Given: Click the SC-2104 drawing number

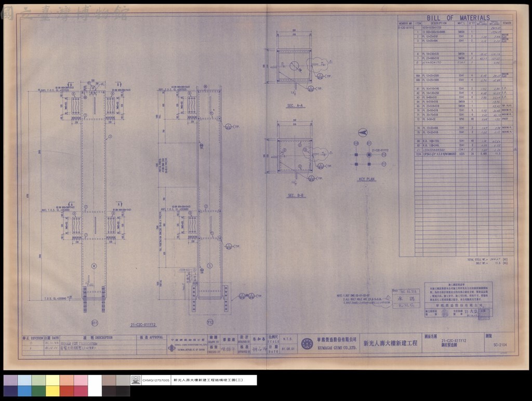Looking at the screenshot, I should pyautogui.click(x=500, y=345).
